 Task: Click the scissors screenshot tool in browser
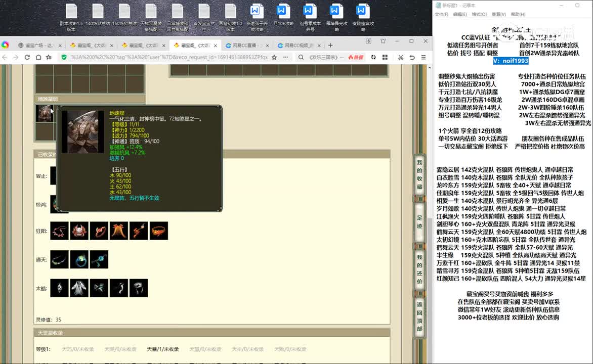tap(401, 58)
